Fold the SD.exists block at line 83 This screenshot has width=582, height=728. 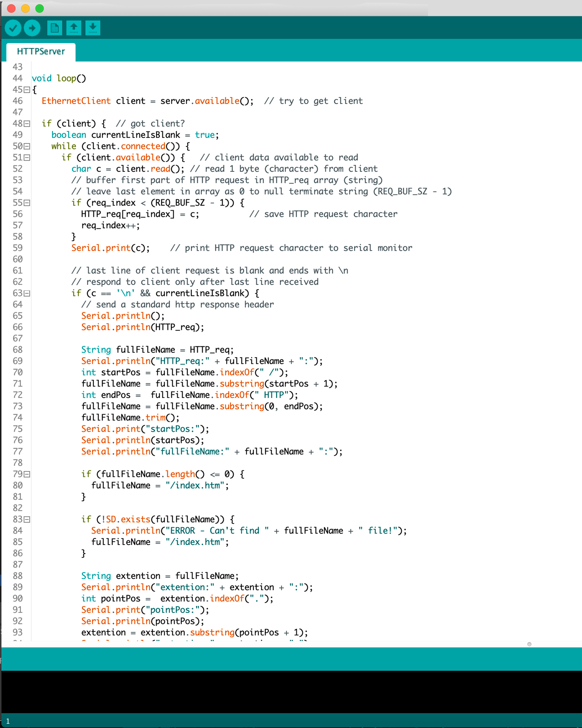(27, 520)
